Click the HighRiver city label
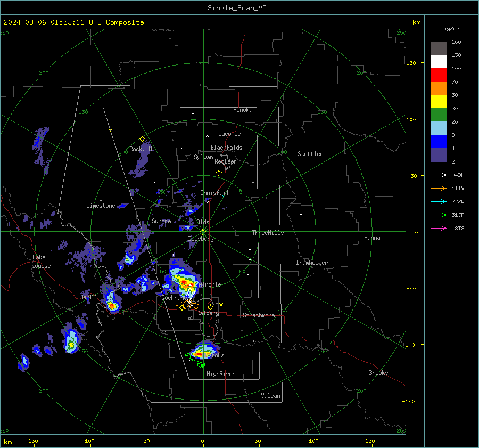The image size is (479, 448). point(221,374)
